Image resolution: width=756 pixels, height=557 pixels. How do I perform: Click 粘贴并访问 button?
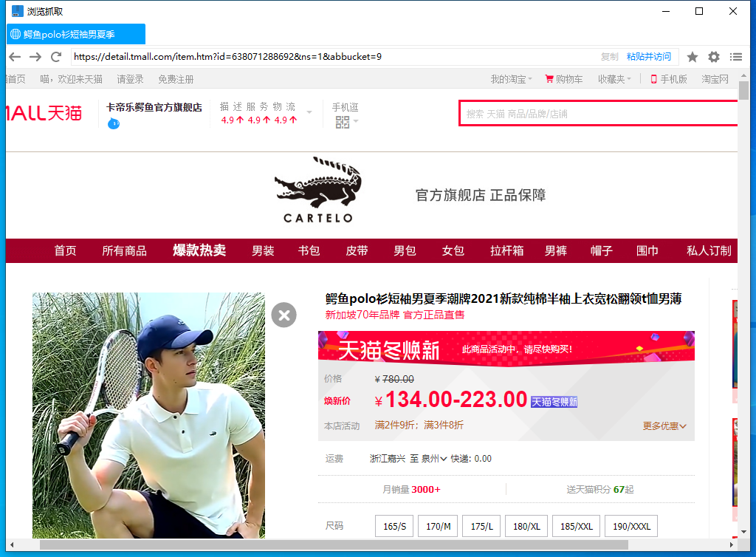[x=649, y=57]
